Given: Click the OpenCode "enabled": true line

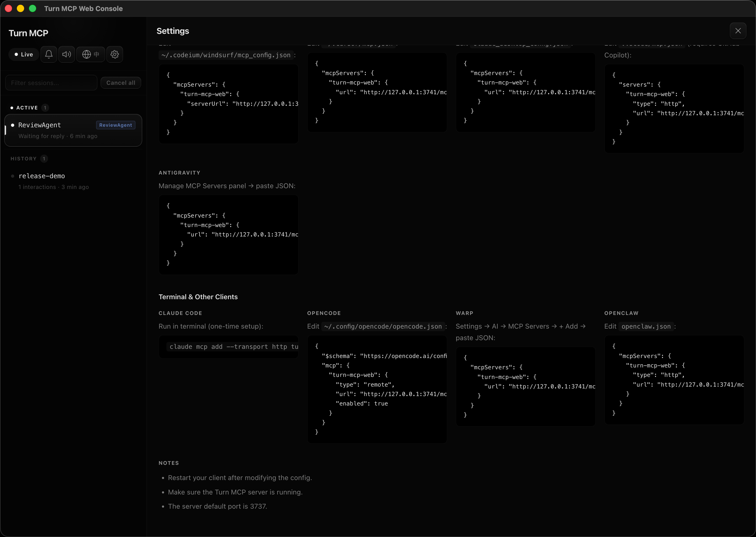Looking at the screenshot, I should [361, 403].
